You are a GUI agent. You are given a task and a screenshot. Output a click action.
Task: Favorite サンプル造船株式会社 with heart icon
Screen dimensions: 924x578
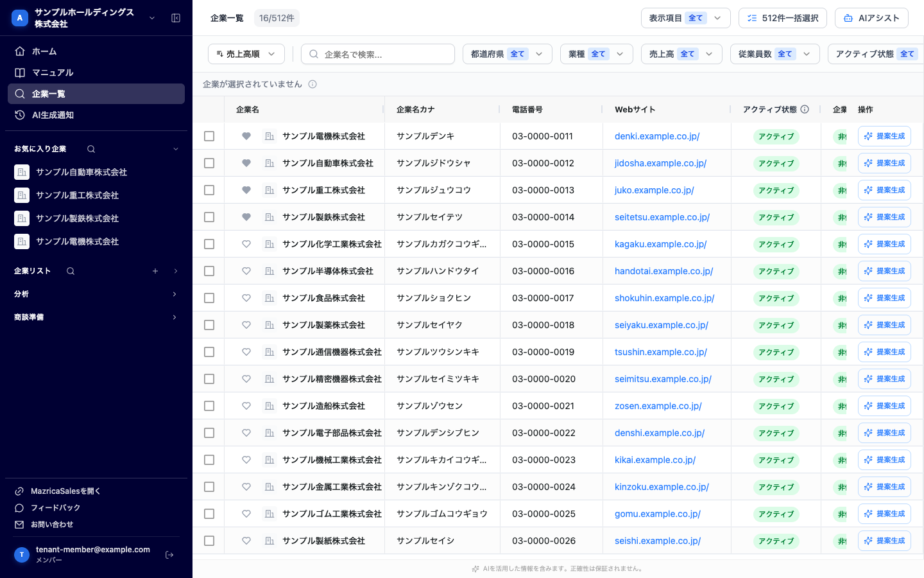(246, 406)
